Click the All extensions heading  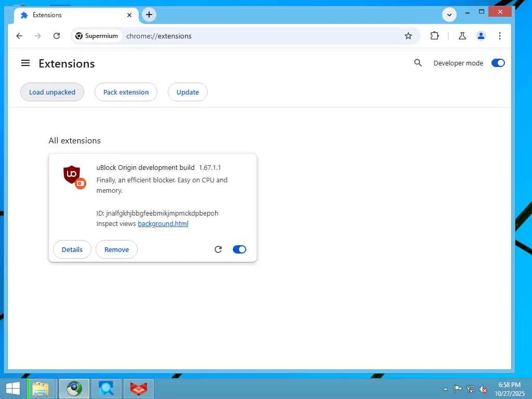click(x=75, y=140)
